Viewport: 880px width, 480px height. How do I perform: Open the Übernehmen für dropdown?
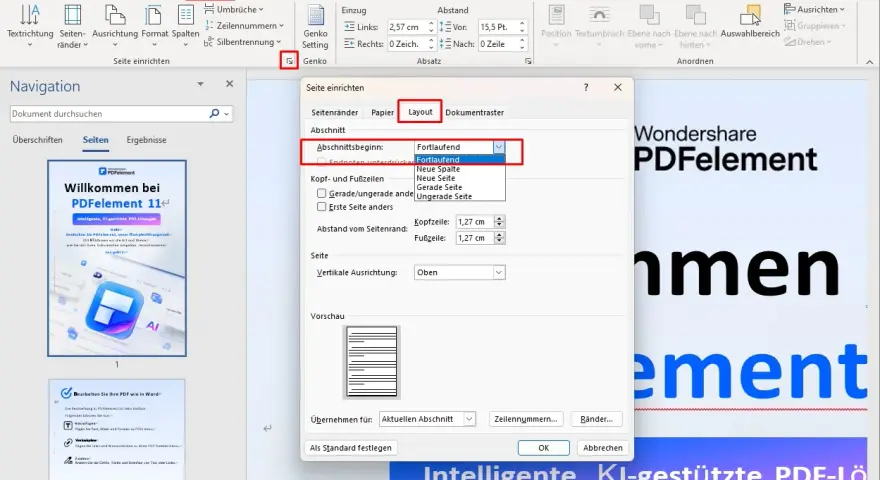(469, 419)
